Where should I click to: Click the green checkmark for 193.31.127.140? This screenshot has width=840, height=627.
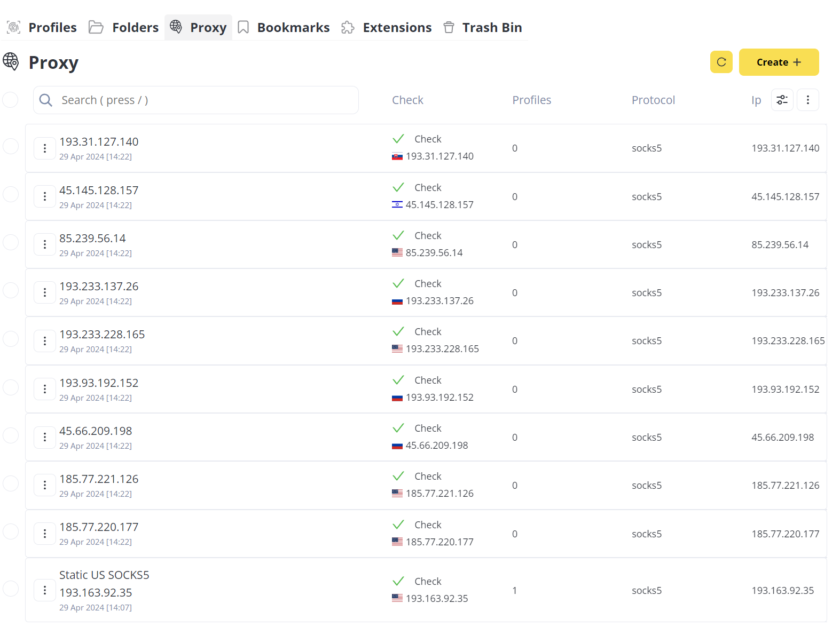point(398,139)
